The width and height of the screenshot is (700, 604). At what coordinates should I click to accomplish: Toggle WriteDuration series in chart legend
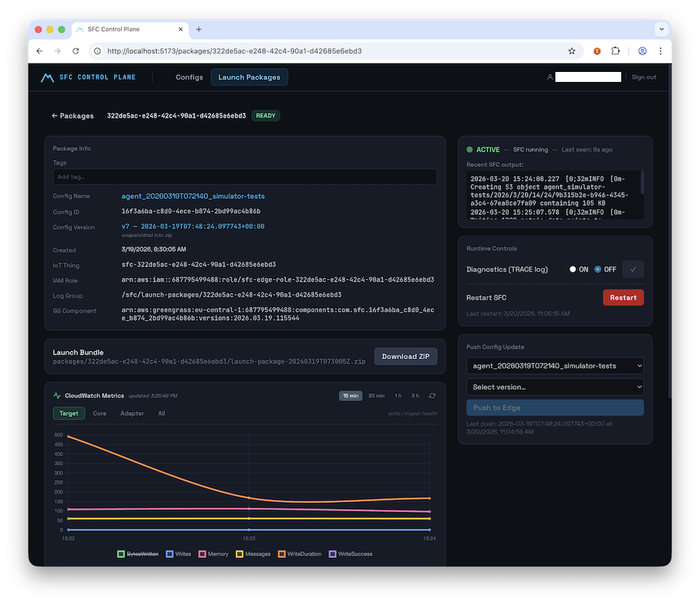click(300, 554)
